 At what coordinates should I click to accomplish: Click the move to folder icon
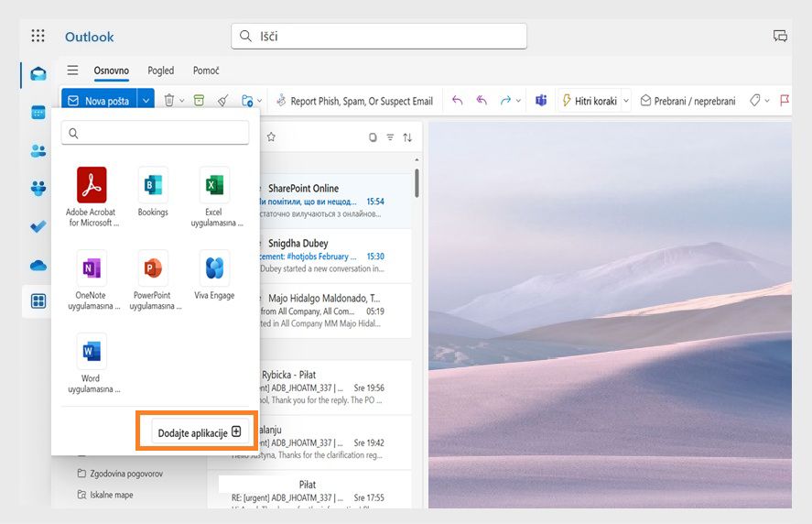pos(247,101)
